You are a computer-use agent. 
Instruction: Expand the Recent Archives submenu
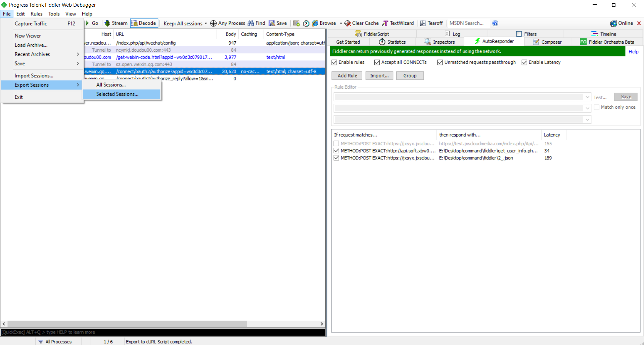pyautogui.click(x=42, y=54)
